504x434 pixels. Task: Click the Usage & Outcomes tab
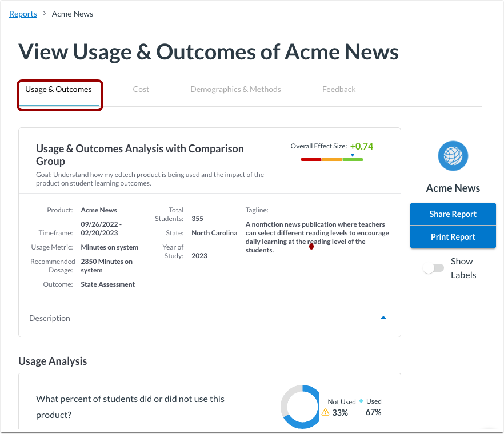(x=58, y=89)
